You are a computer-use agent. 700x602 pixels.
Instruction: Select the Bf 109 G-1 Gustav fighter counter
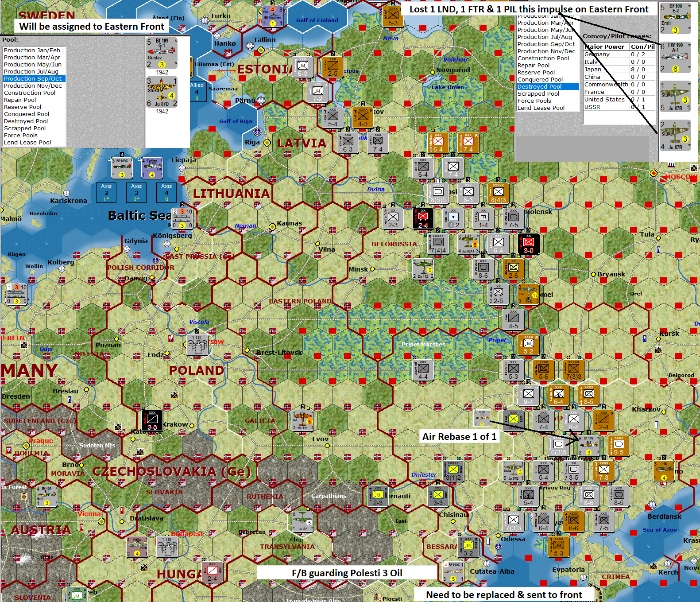click(162, 53)
